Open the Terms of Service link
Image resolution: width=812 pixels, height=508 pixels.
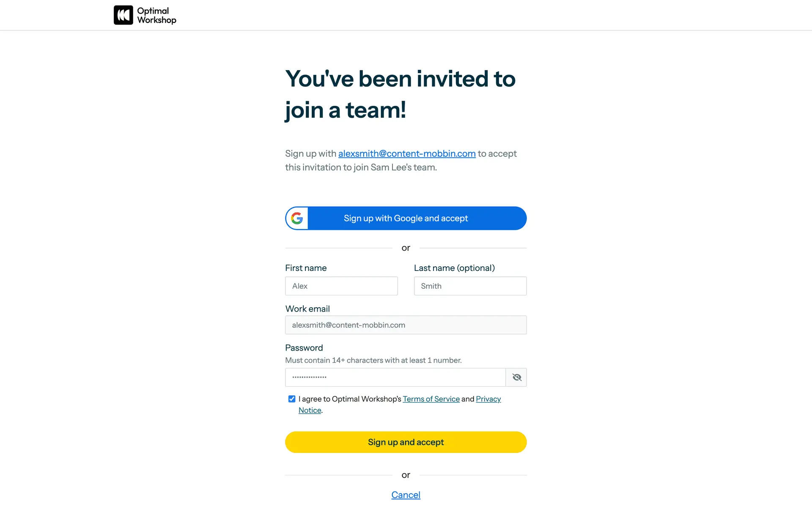pyautogui.click(x=431, y=399)
